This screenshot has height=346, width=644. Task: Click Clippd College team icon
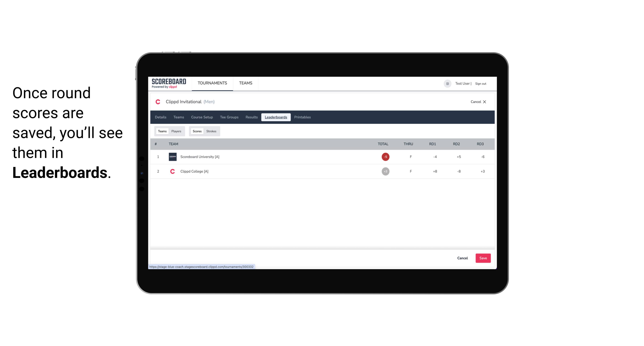(x=172, y=171)
